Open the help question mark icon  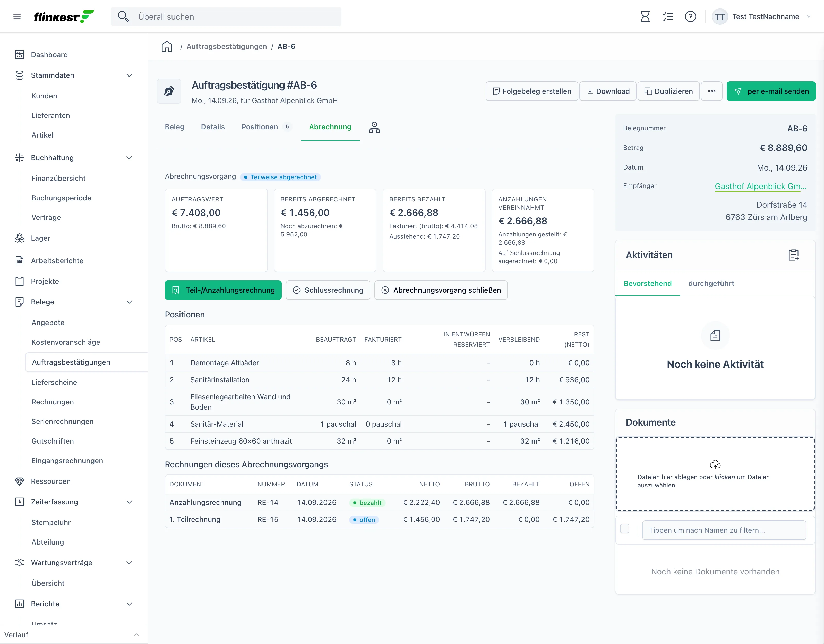[x=690, y=16]
